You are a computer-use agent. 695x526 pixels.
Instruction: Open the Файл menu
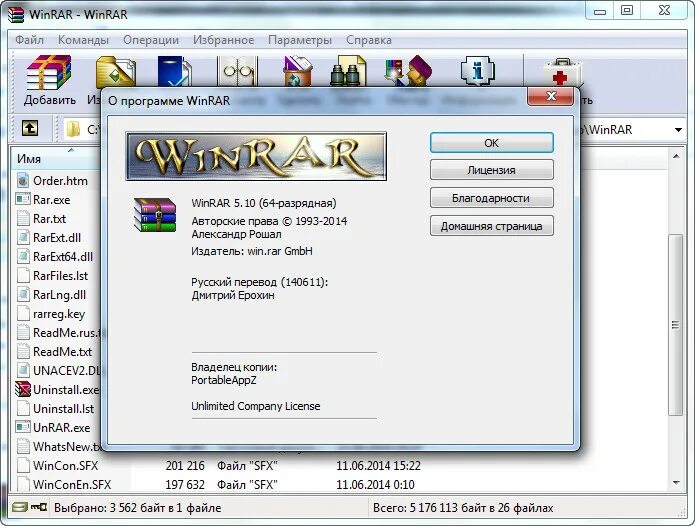tap(29, 40)
